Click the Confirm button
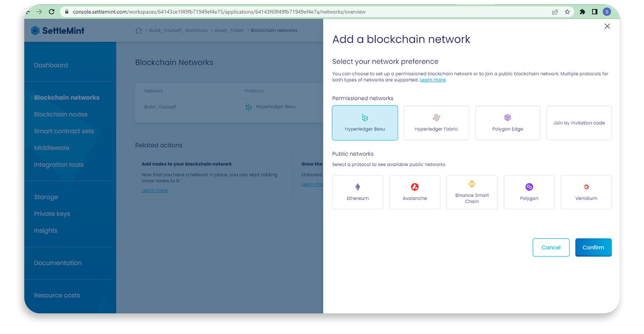 click(x=593, y=248)
